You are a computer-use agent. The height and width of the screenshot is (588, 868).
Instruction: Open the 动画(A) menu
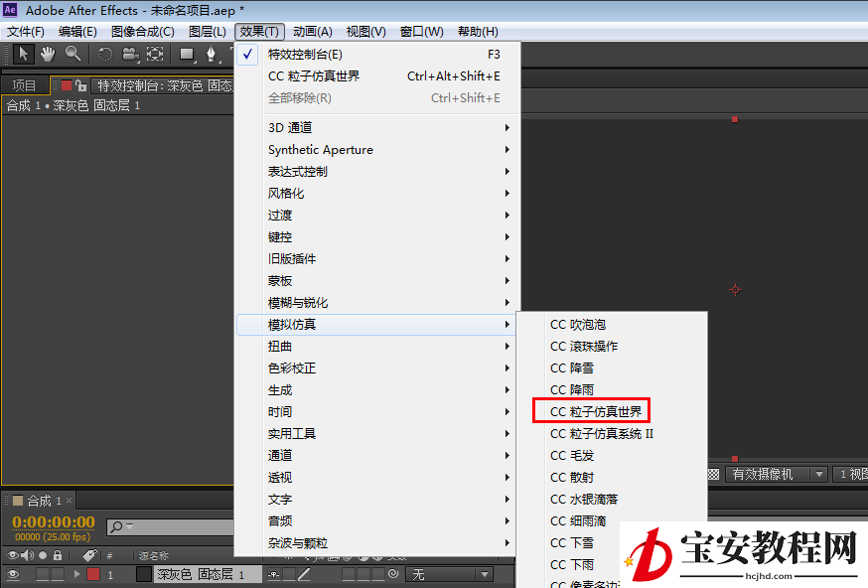(313, 32)
